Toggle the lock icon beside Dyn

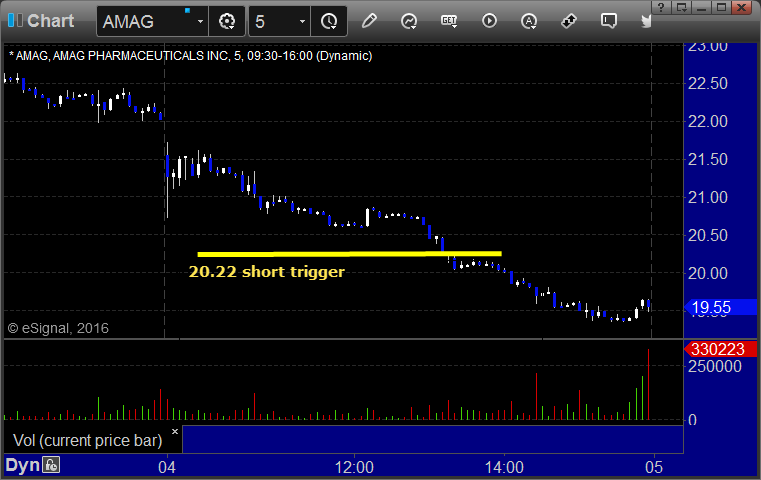click(51, 465)
